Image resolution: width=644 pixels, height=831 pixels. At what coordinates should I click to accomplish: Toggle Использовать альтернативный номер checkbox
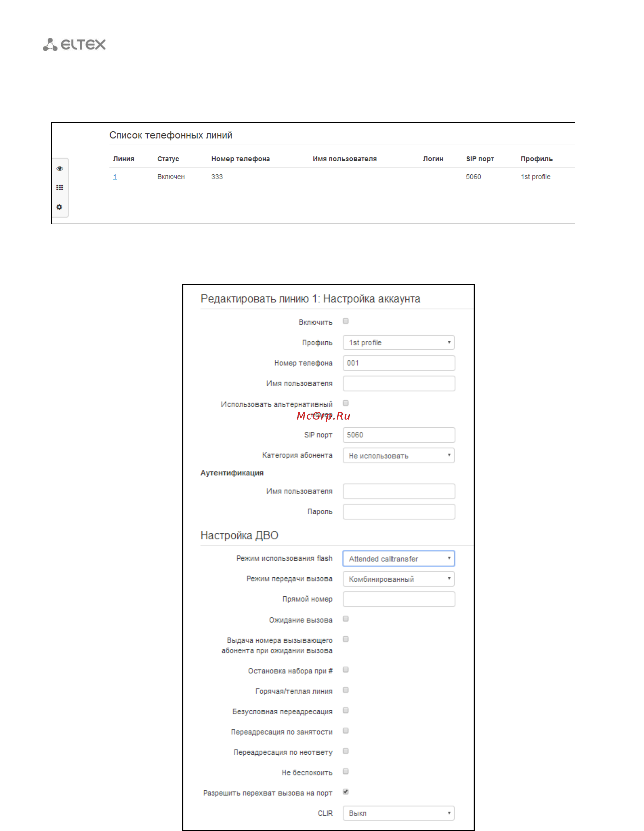point(346,403)
